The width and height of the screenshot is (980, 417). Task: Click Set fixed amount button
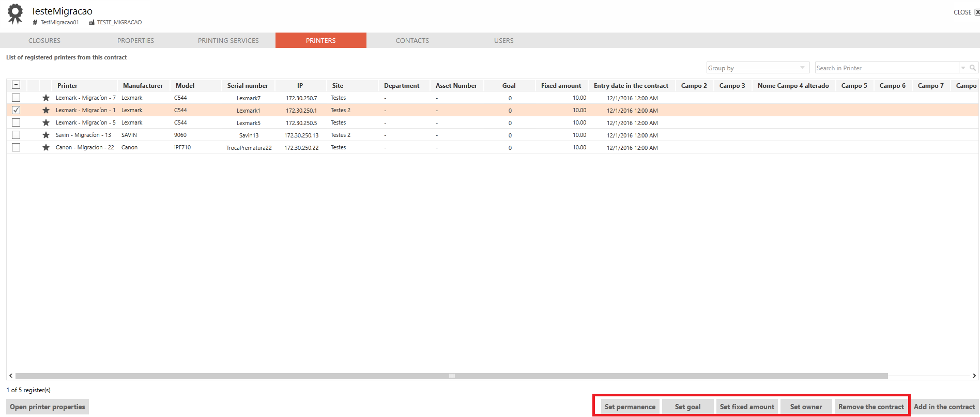tap(747, 407)
